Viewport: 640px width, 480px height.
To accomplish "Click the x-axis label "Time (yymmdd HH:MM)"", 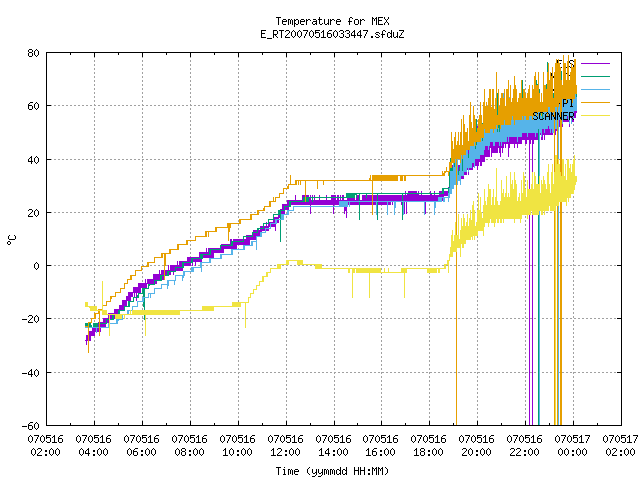I will [332, 471].
